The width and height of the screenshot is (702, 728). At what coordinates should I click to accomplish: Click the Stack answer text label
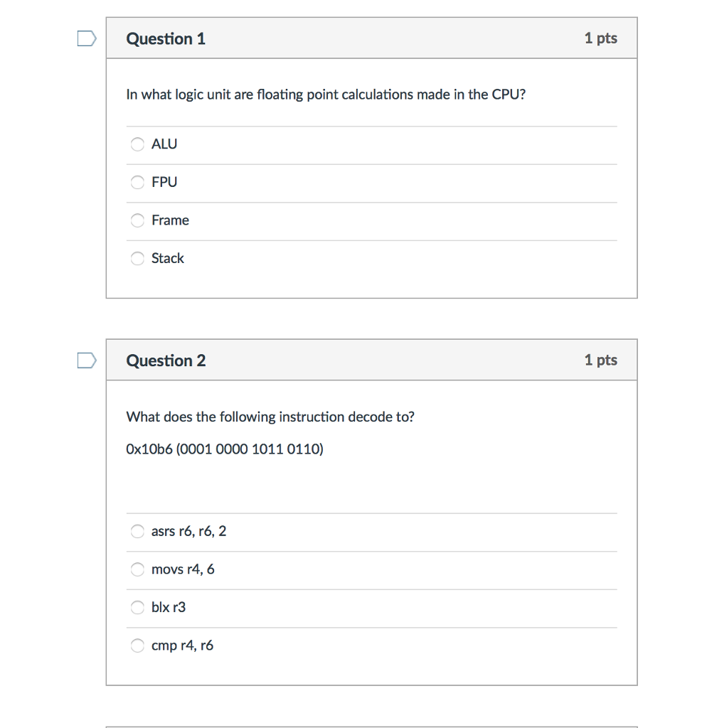pyautogui.click(x=168, y=258)
